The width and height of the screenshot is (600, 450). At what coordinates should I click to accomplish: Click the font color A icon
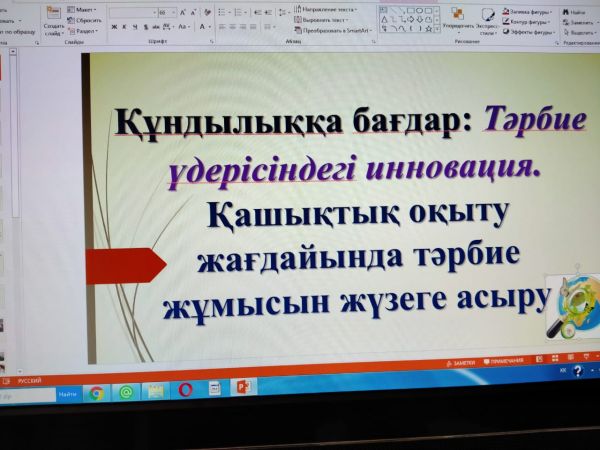coord(202,27)
